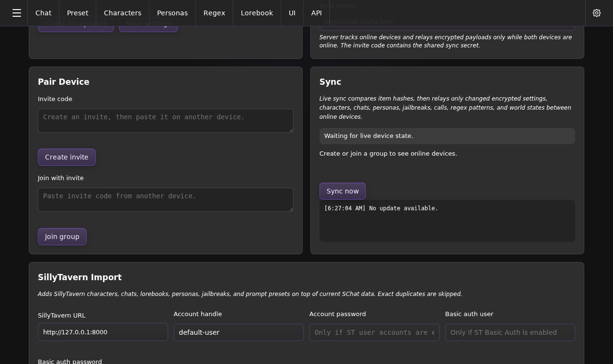Open the Preset tab
613x364 pixels.
[x=78, y=13]
